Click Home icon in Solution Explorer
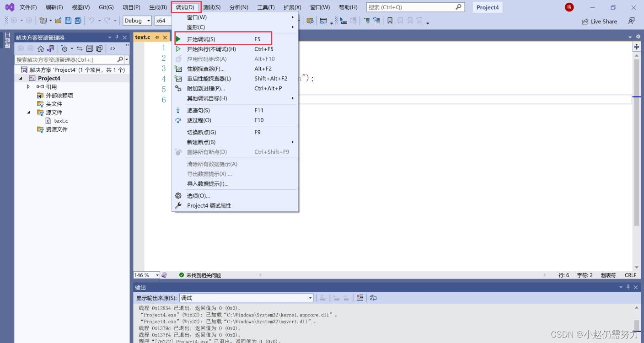Image resolution: width=644 pixels, height=343 pixels. click(x=41, y=48)
